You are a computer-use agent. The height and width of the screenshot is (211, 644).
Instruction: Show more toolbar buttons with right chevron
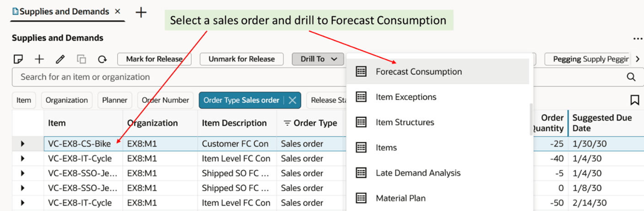(x=638, y=59)
